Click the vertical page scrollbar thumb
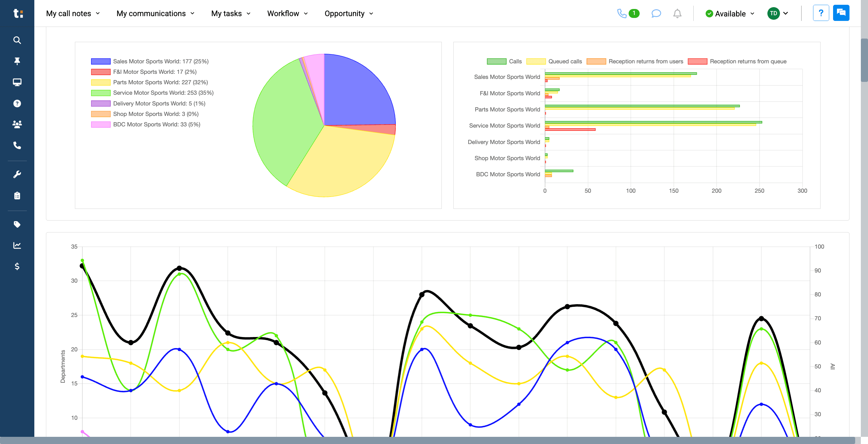The height and width of the screenshot is (444, 868). click(x=864, y=60)
